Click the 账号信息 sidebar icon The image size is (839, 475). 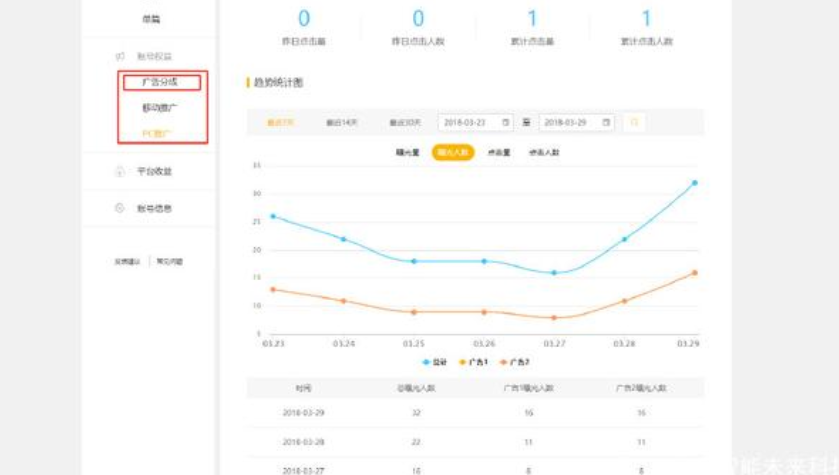pyautogui.click(x=120, y=209)
